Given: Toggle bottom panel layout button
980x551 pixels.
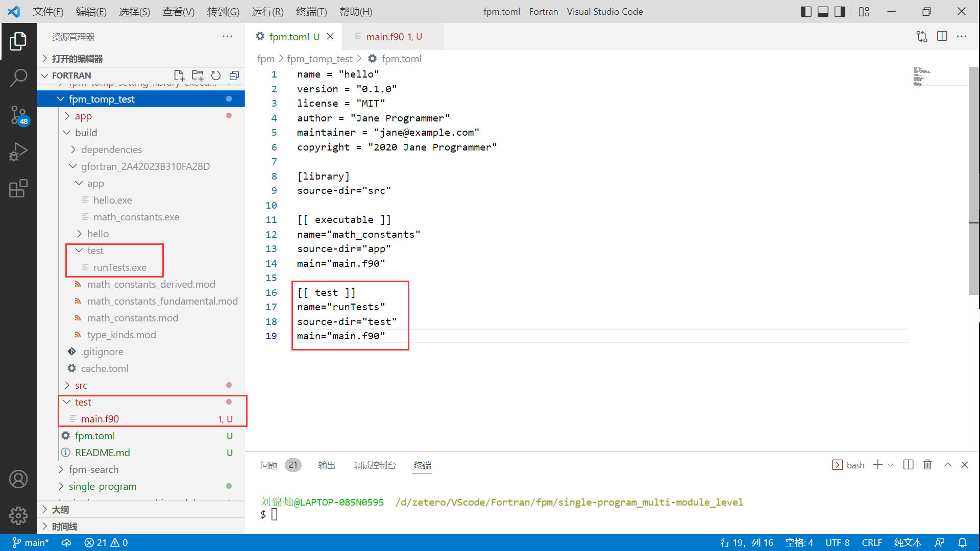Looking at the screenshot, I should tap(823, 11).
